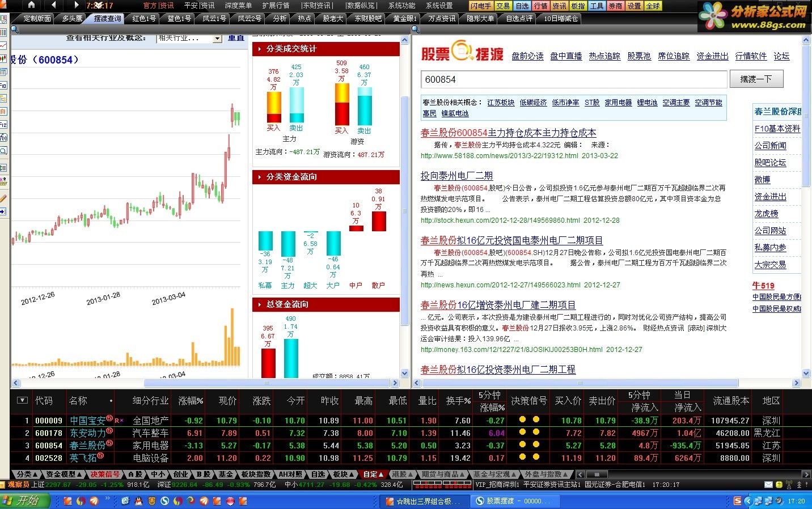
Task: Open the 龙虎榜 sidebar link
Action: [766, 214]
